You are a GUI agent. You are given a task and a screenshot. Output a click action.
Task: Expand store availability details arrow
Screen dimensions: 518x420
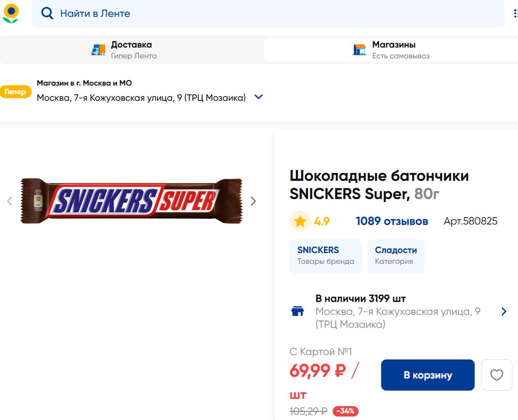(503, 311)
